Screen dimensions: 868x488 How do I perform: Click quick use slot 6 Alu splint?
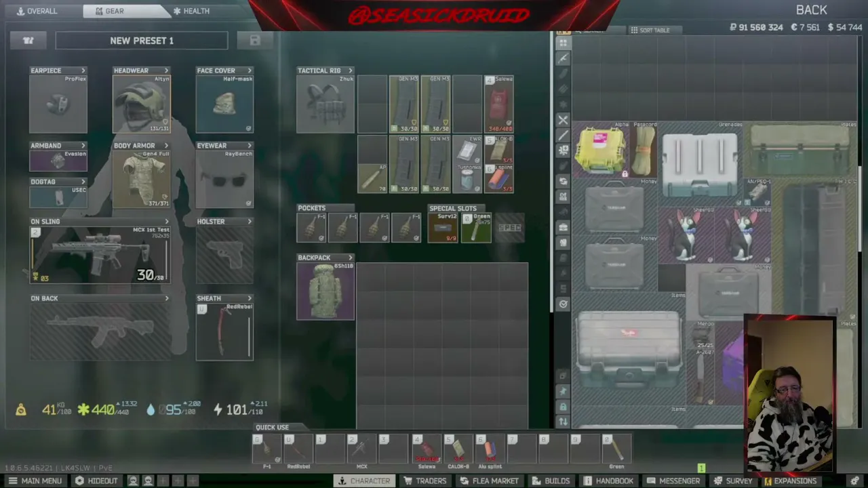point(490,449)
